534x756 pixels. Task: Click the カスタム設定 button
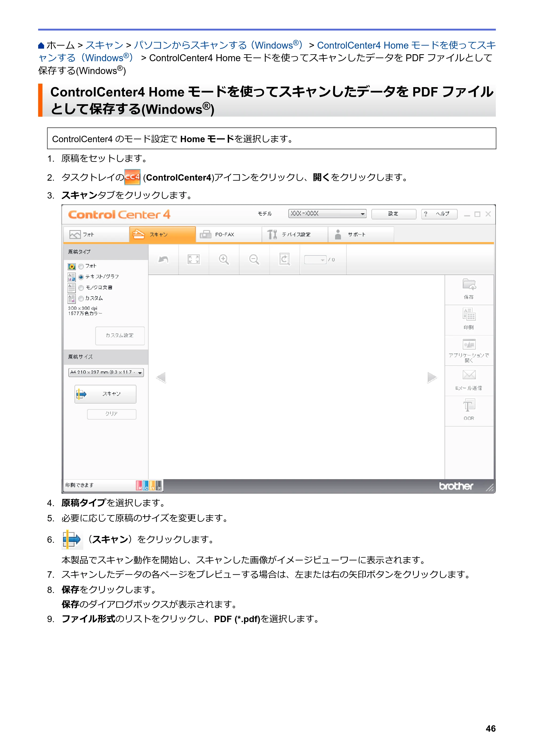(120, 336)
